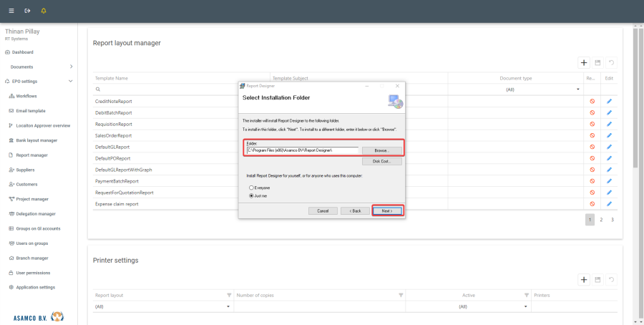
Task: Click the add icon in Report layout manager
Action: (584, 63)
